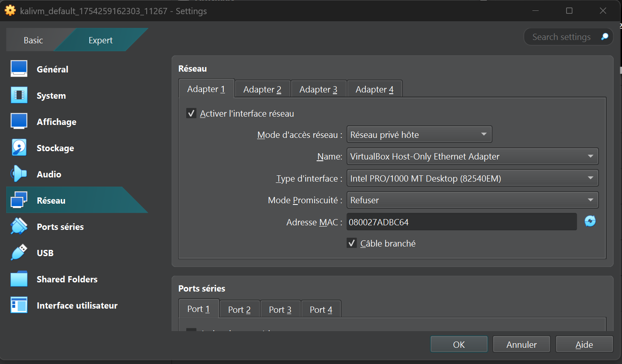Image resolution: width=622 pixels, height=364 pixels.
Task: Open Shared Folders folder icon
Action: (x=19, y=279)
